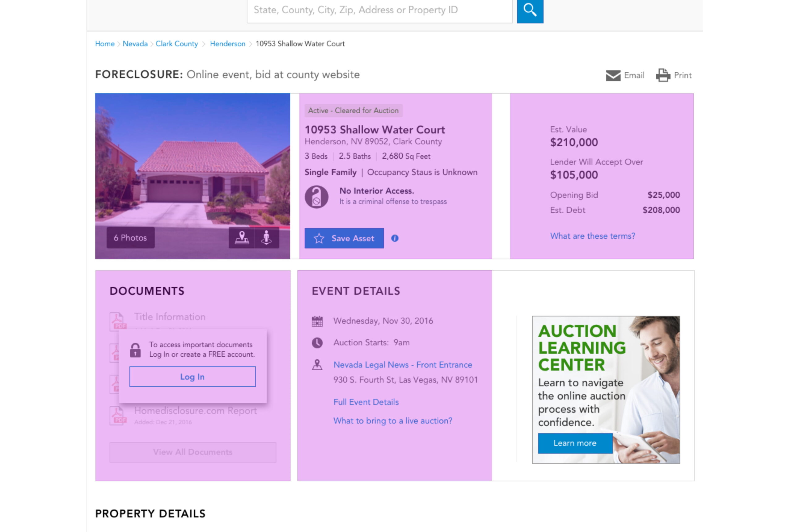The image size is (791, 532).
Task: Click the Opening Bid '$25,000' value
Action: [663, 195]
